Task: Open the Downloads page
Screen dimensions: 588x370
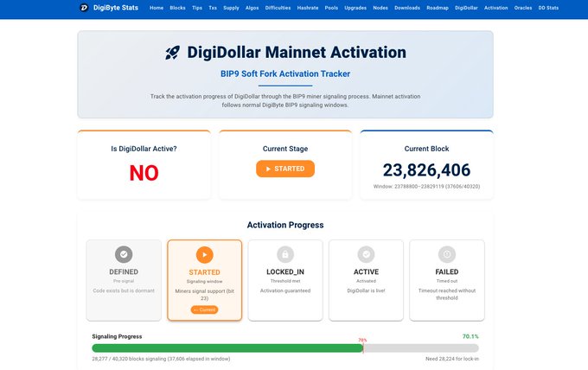Action: (x=407, y=8)
